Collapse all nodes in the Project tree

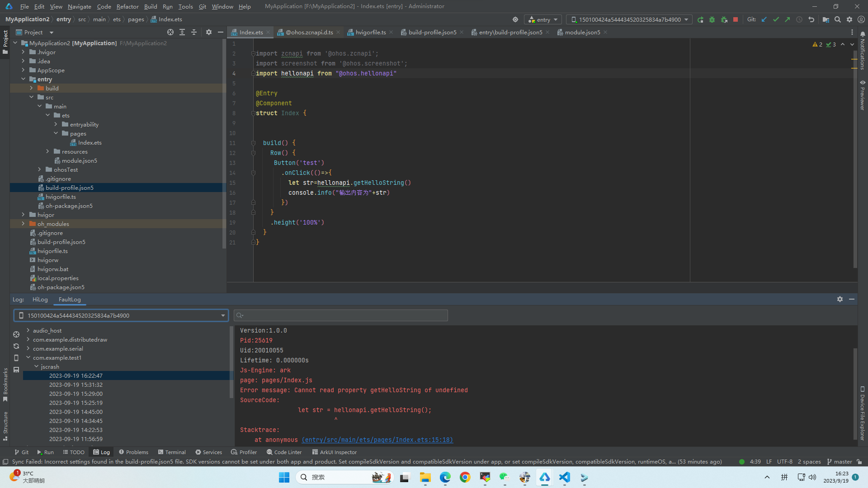(x=194, y=32)
